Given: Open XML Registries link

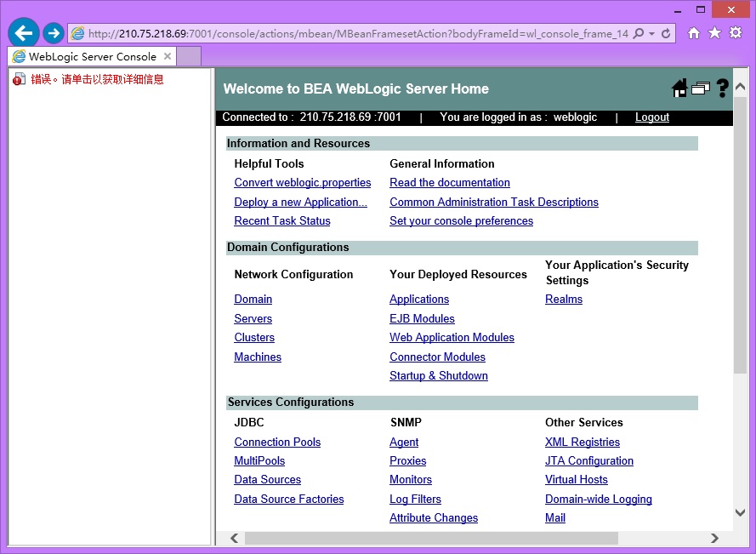Looking at the screenshot, I should point(583,443).
